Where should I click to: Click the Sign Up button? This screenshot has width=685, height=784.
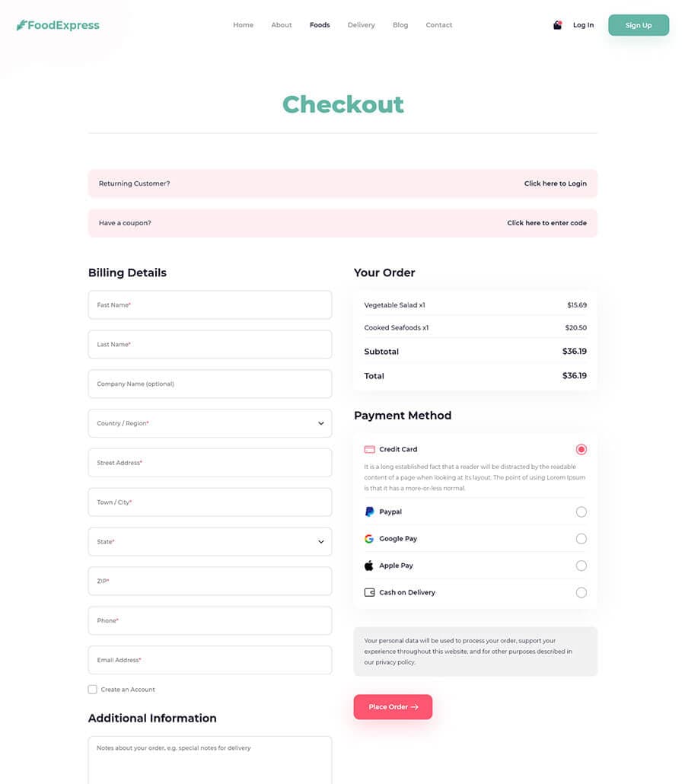[x=639, y=25]
